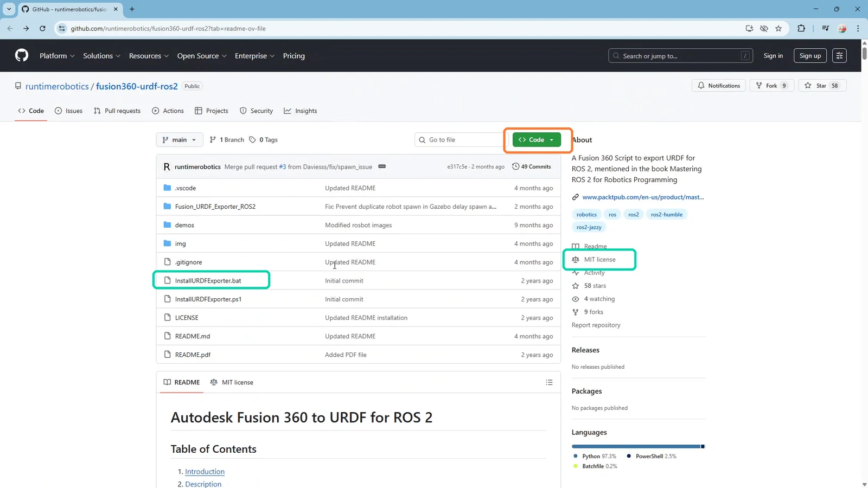Click the media control icon in Chrome toolbar
Screen dimensions: 868x488
click(x=825, y=28)
